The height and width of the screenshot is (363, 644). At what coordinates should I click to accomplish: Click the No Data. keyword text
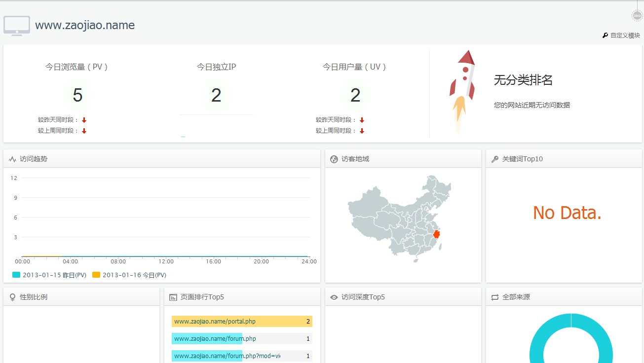tap(567, 213)
